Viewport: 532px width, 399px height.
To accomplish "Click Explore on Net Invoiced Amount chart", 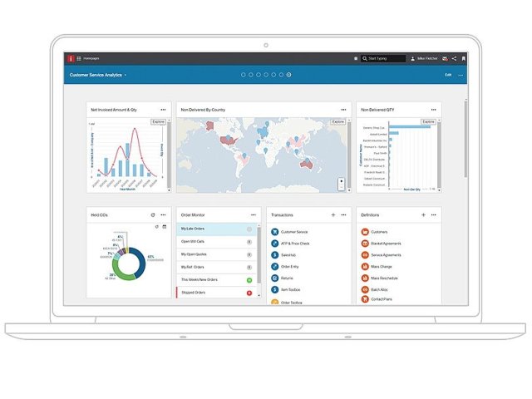I will coord(158,122).
